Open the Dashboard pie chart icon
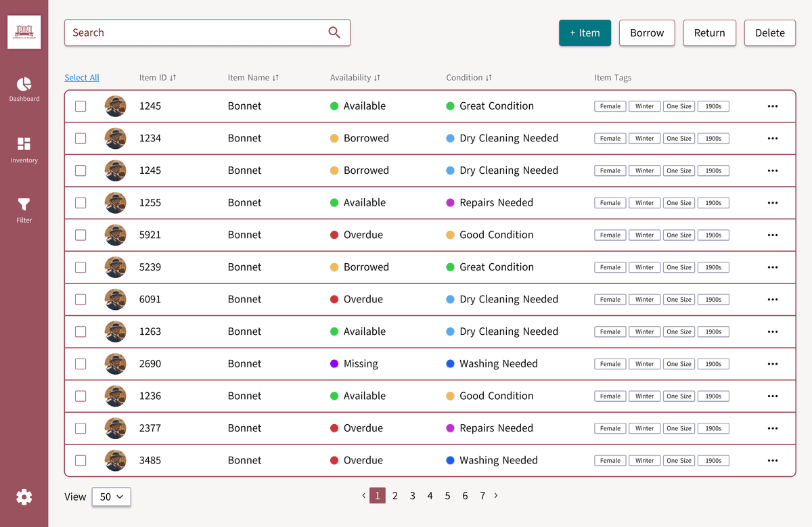The image size is (812, 527). coord(24,84)
